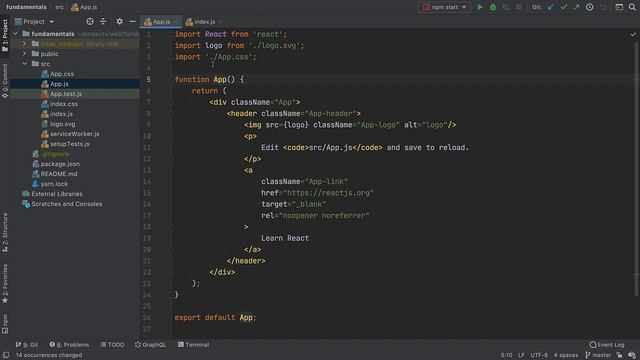Screen dimensions: 640x360
Task: Change LF line separator
Action: 521,355
